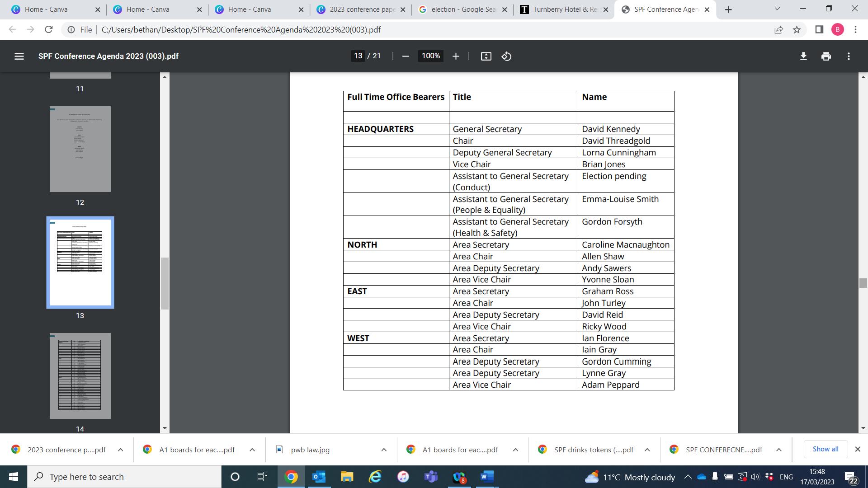868x488 pixels.
Task: Toggle the browser side panel
Action: 819,30
